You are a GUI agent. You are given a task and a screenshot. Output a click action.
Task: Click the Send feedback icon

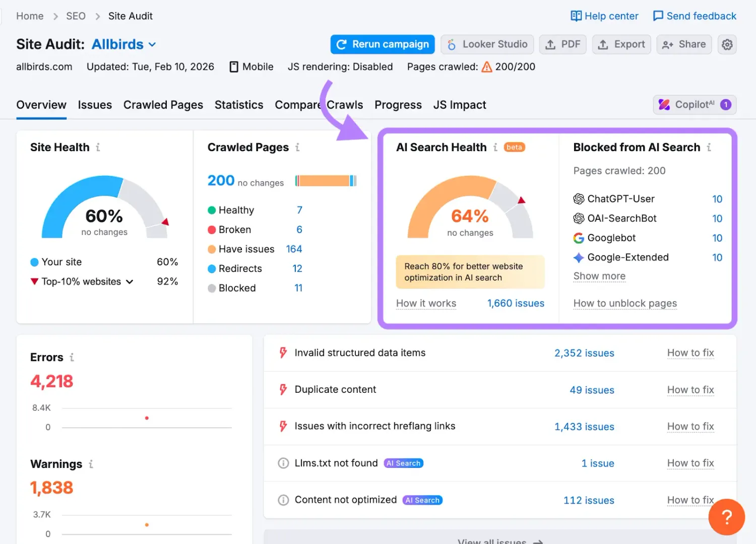(658, 16)
